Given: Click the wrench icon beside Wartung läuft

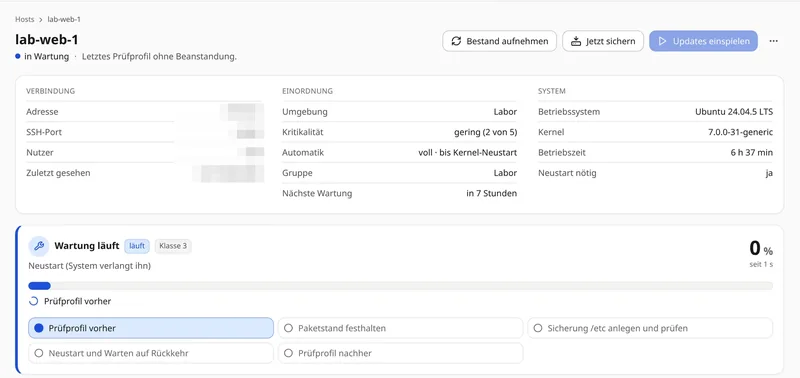Looking at the screenshot, I should coord(39,246).
